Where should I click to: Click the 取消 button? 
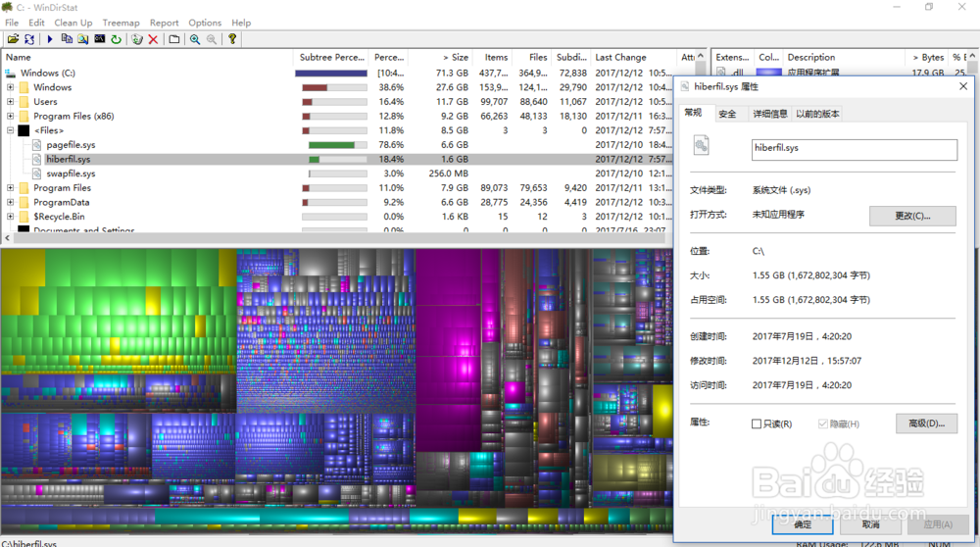click(870, 524)
